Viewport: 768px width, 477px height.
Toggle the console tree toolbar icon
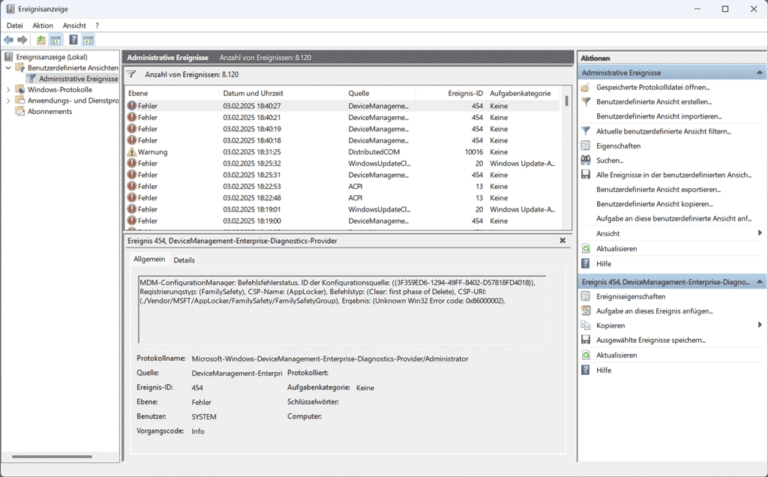(x=55, y=40)
